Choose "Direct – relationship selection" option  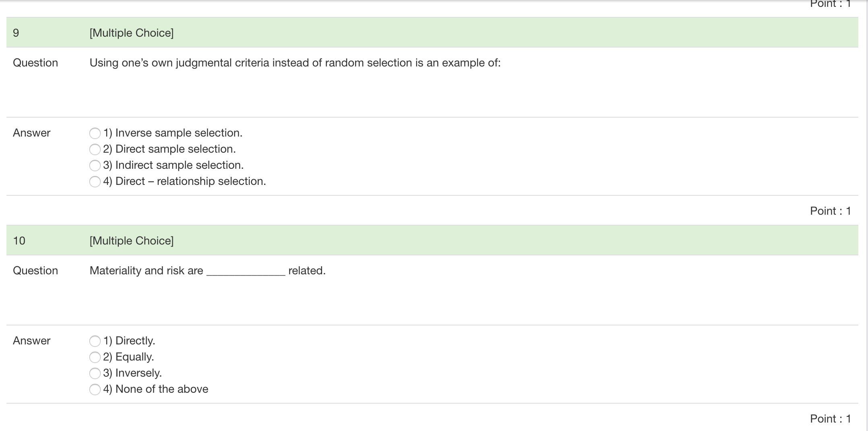95,181
